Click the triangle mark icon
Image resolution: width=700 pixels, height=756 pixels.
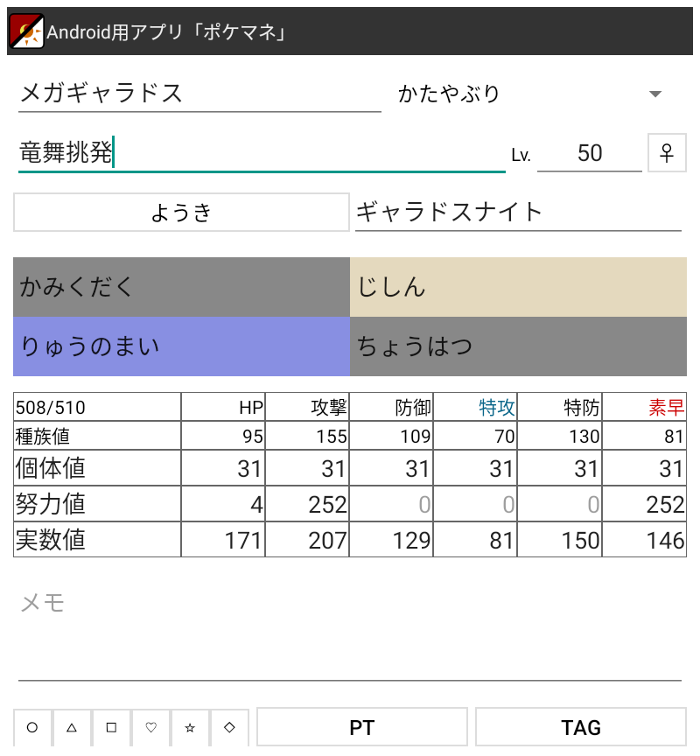72,727
